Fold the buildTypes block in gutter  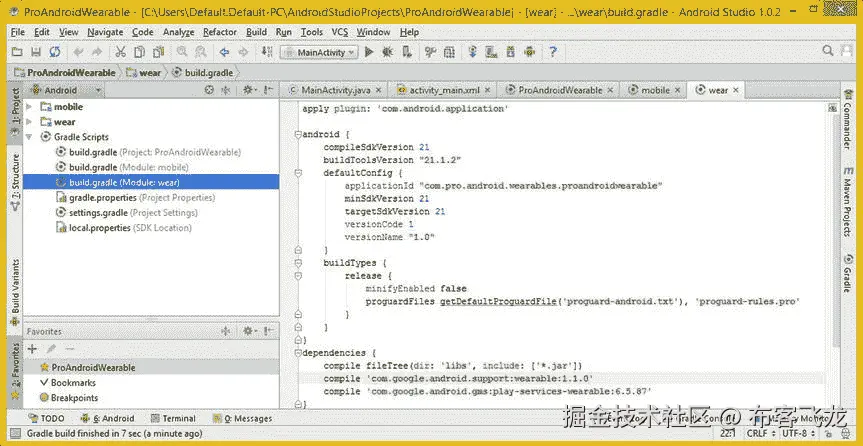tap(298, 263)
